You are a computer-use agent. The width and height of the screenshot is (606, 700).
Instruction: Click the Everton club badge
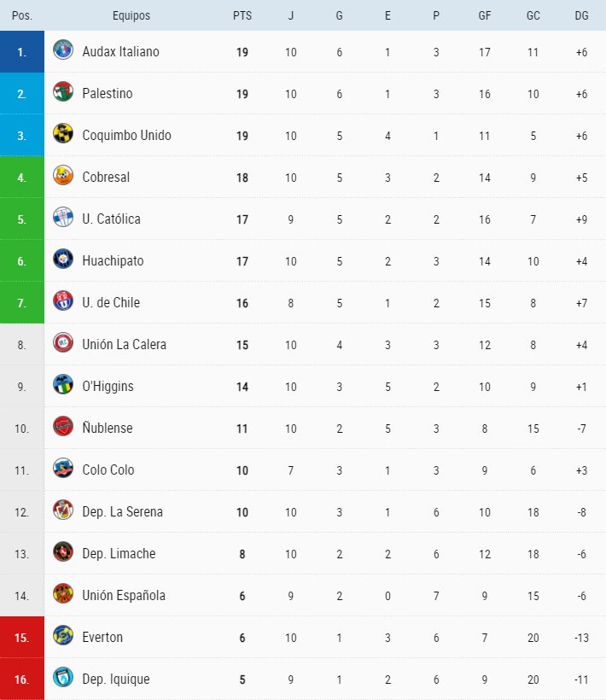tap(63, 636)
